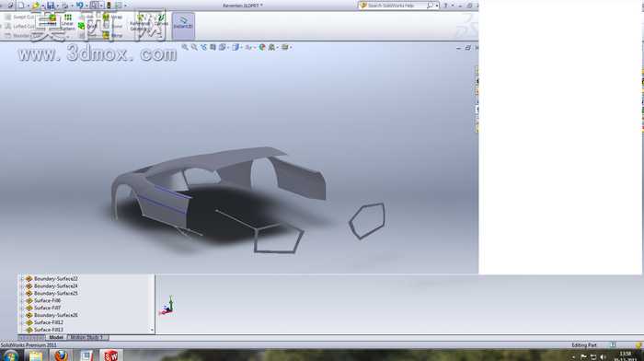Select Boundary-Surface24 in feature tree
The image size is (644, 361).
(55, 285)
